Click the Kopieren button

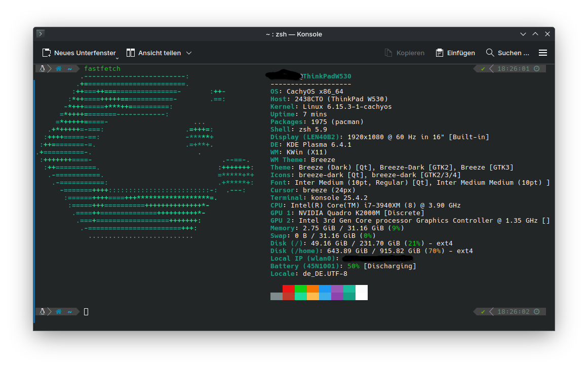[405, 53]
